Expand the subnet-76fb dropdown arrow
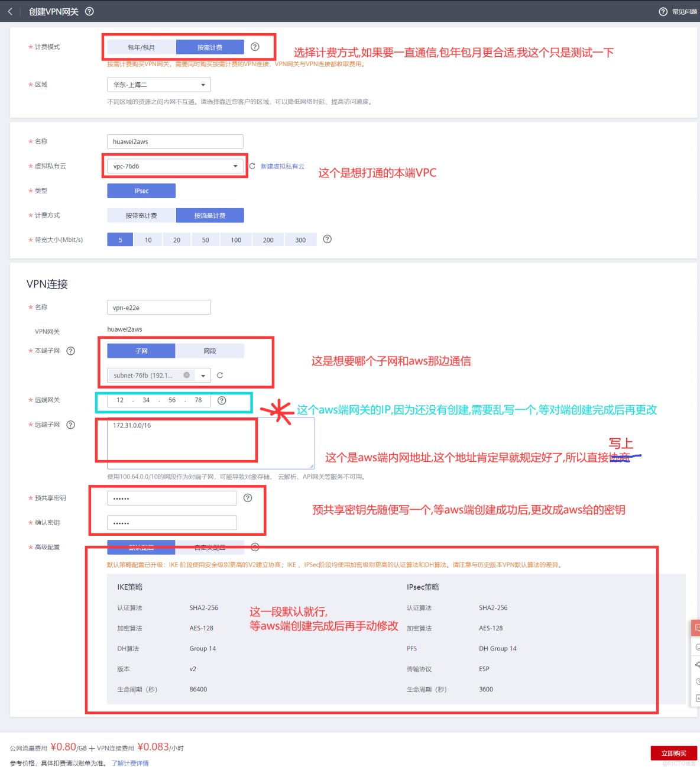Screen dimensions: 700x770 click(203, 376)
